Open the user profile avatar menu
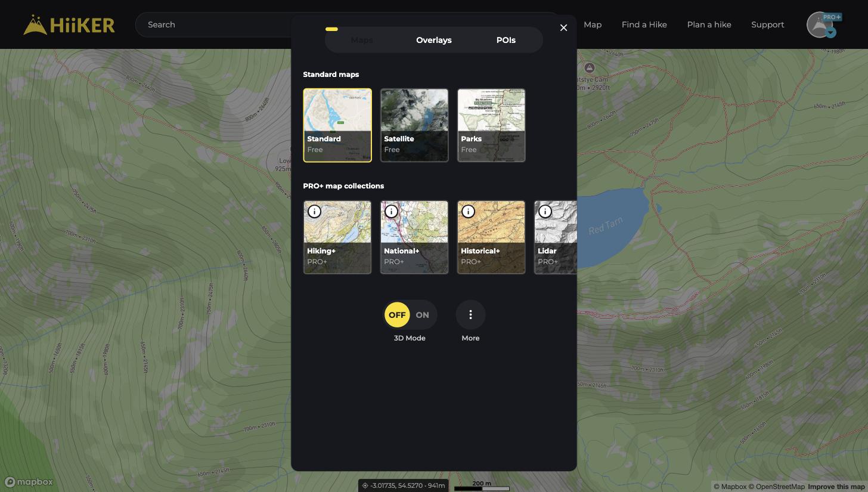This screenshot has width=868, height=492. click(x=821, y=25)
